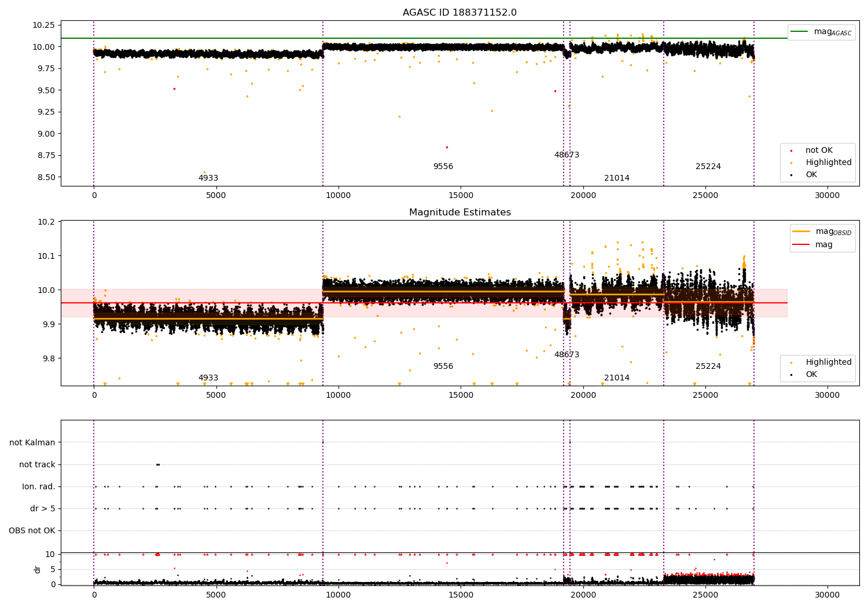Click the '15000' x-tick of the Magnitude Estimates plot
The height and width of the screenshot is (608, 868).
pyautogui.click(x=461, y=395)
